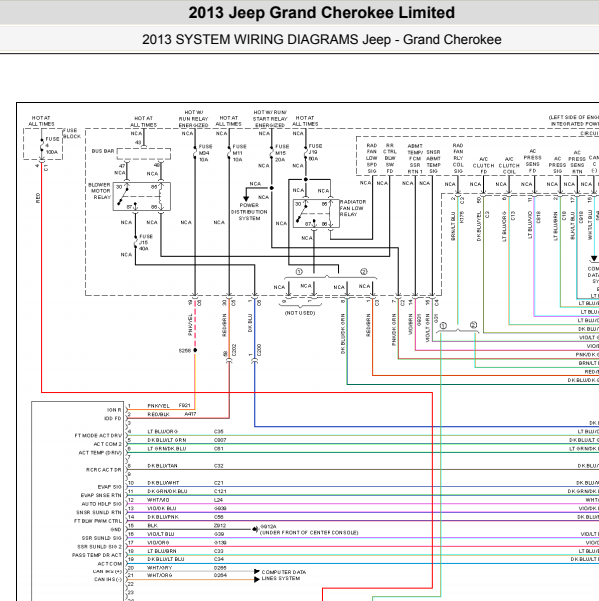Click the vertical 'DK BLU/DK GRN' wire label
This screenshot has height=601, width=599.
point(343,334)
